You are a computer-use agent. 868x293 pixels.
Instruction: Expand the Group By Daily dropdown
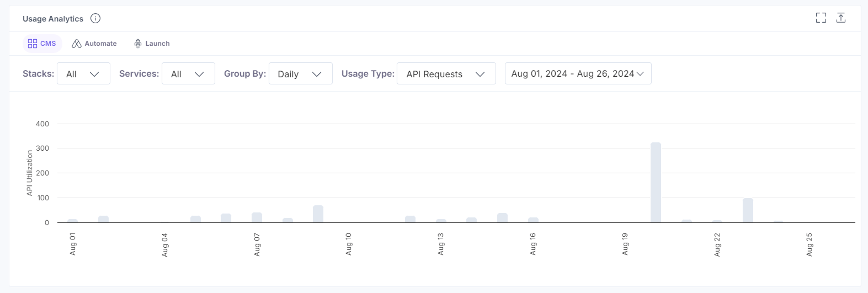pyautogui.click(x=300, y=73)
